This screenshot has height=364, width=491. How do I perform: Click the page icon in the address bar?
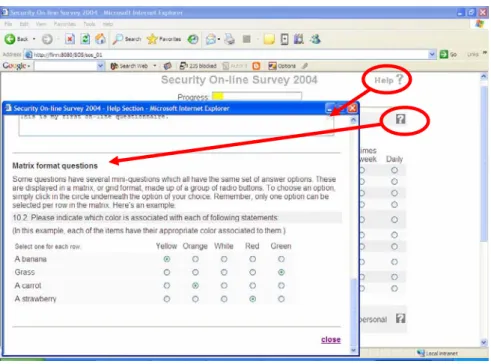click(29, 54)
